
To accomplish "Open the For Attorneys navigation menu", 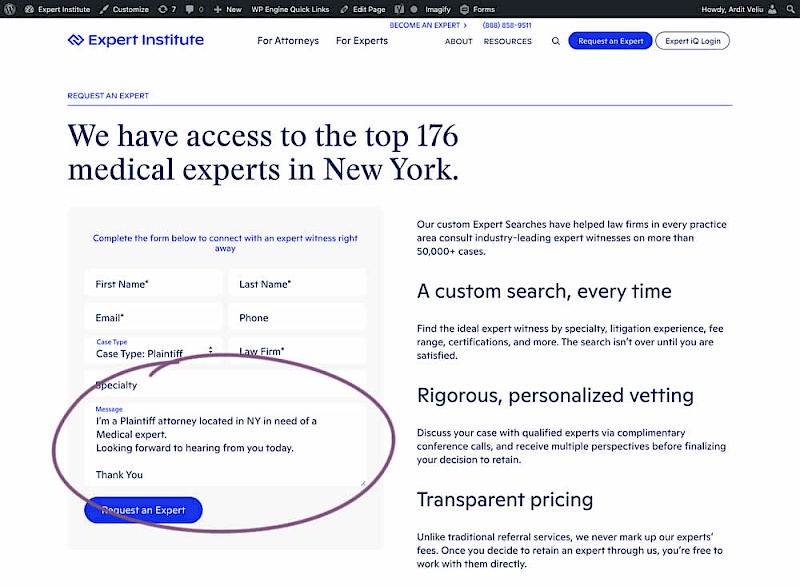I will coord(288,41).
